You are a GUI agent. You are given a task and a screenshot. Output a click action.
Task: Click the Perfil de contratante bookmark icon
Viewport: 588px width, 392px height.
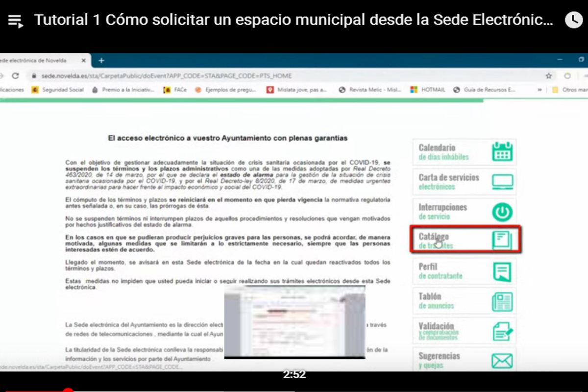pyautogui.click(x=502, y=271)
